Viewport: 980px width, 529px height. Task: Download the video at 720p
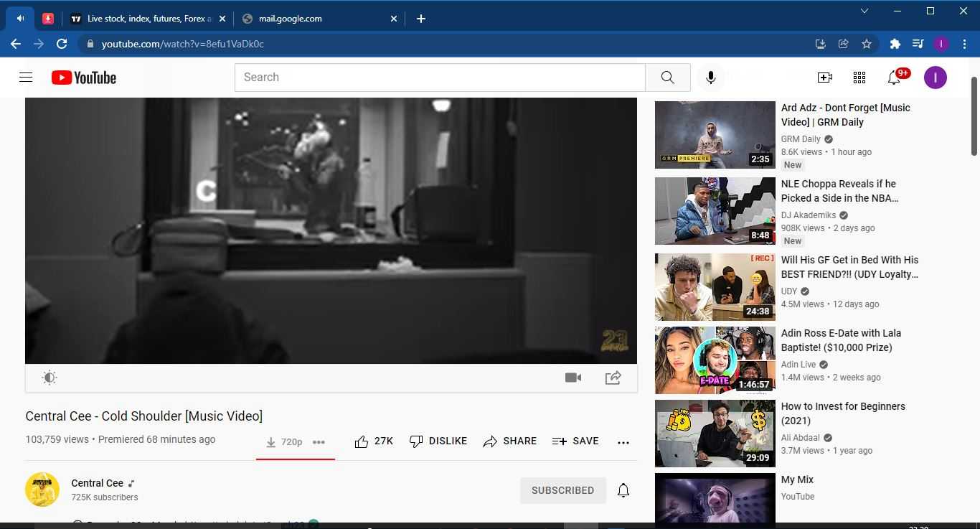pyautogui.click(x=284, y=442)
